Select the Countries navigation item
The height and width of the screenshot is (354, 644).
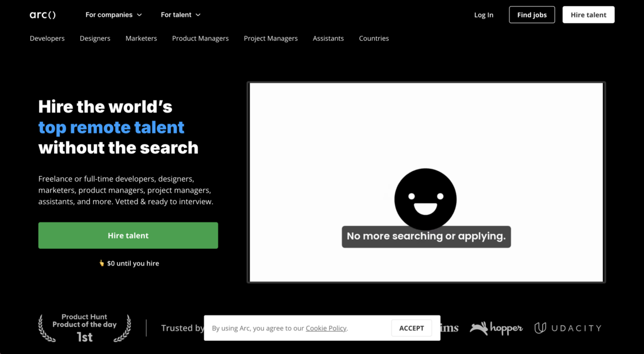coord(374,39)
